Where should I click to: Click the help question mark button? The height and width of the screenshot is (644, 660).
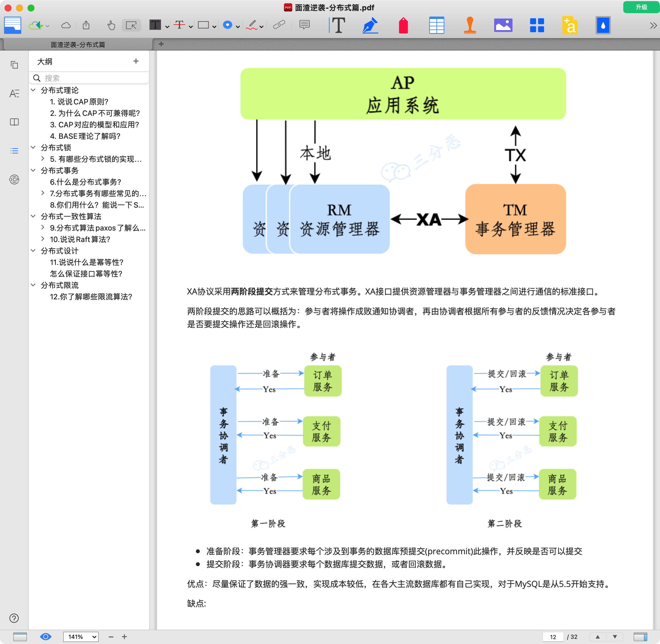pos(14,618)
